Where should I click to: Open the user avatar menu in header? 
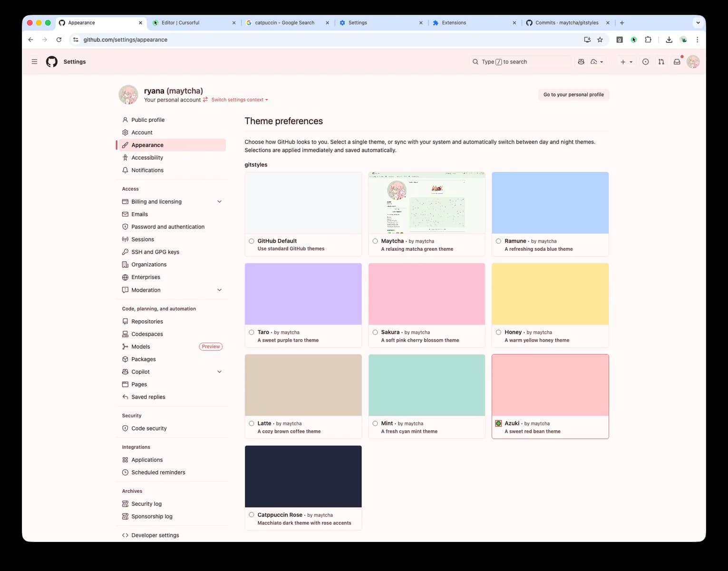point(693,62)
